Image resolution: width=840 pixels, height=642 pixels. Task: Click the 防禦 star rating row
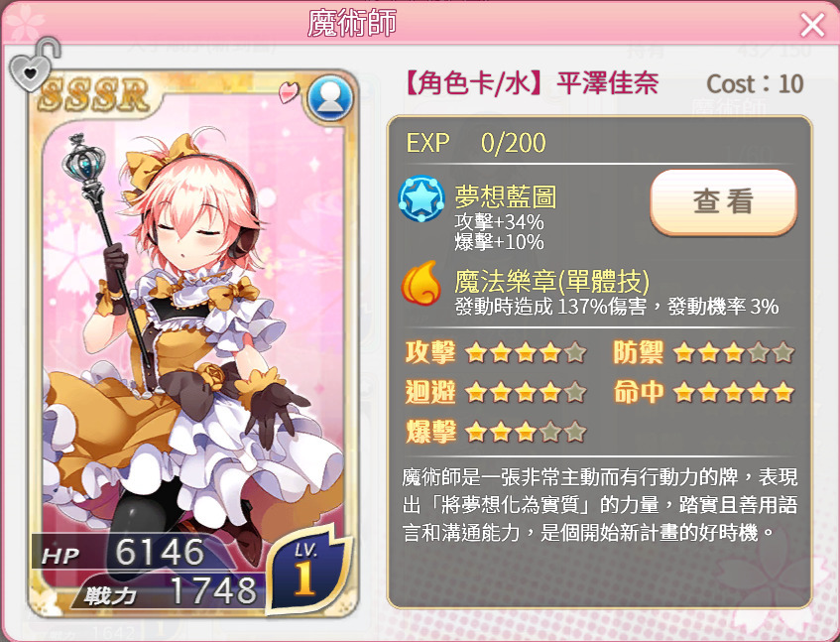point(704,352)
